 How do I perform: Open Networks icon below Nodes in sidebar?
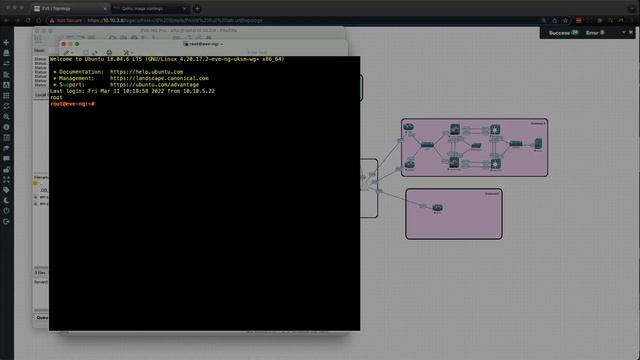click(6, 64)
